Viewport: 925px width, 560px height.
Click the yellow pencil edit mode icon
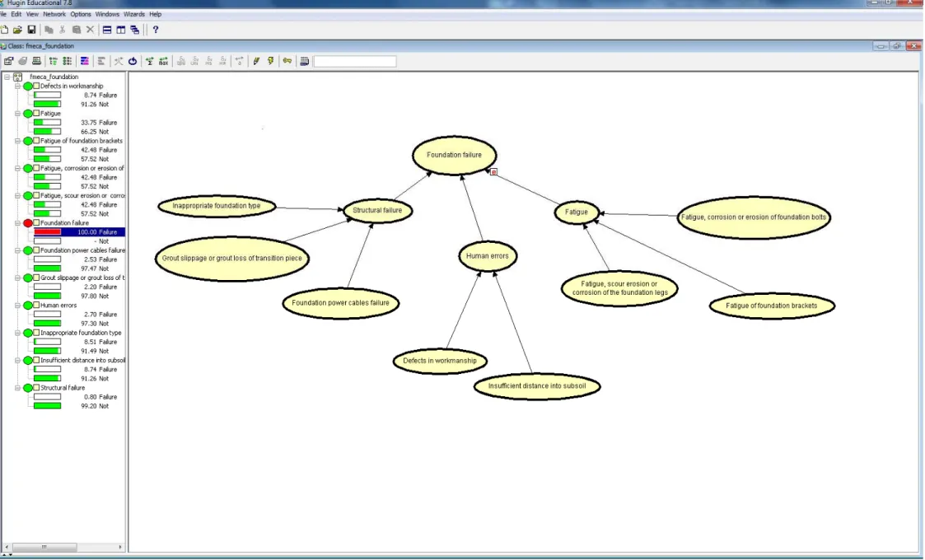[257, 61]
